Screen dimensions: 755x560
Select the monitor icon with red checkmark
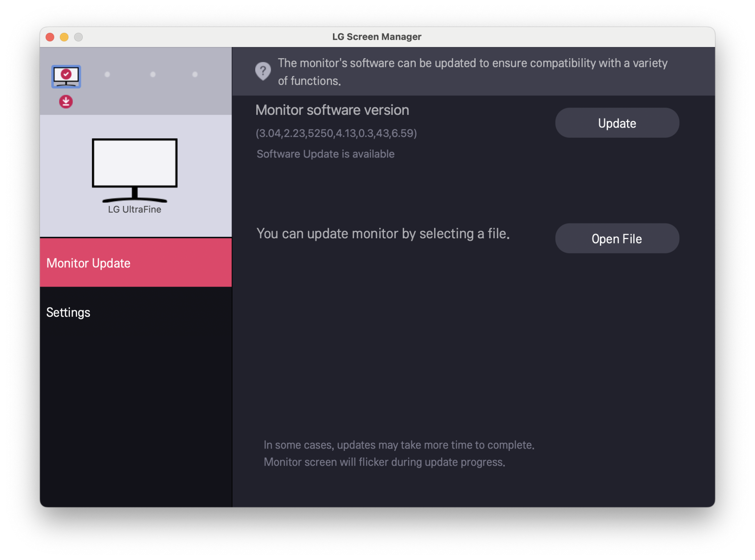[x=66, y=77]
